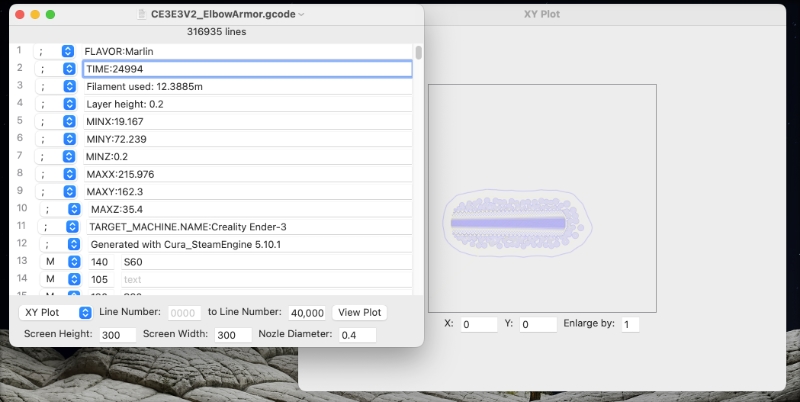The height and width of the screenshot is (402, 800).
Task: Click the popup arrows on line 14 row
Action: click(x=68, y=279)
